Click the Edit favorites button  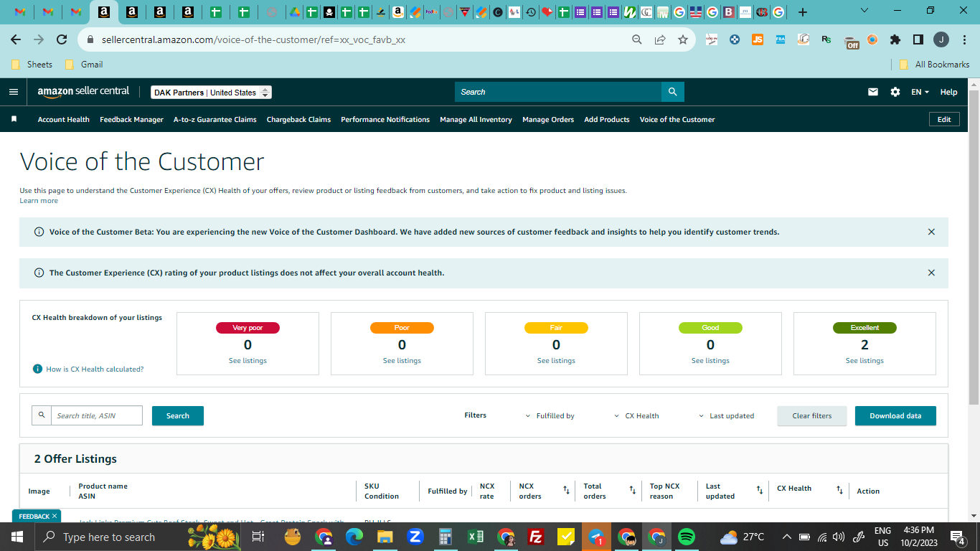pos(944,119)
